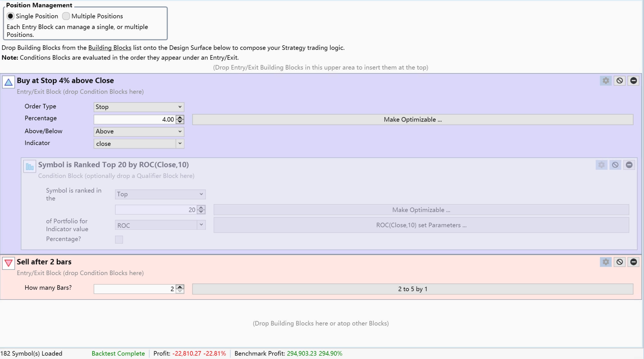Click the blue Buy triangle block icon
The image size is (644, 359).
(x=8, y=82)
